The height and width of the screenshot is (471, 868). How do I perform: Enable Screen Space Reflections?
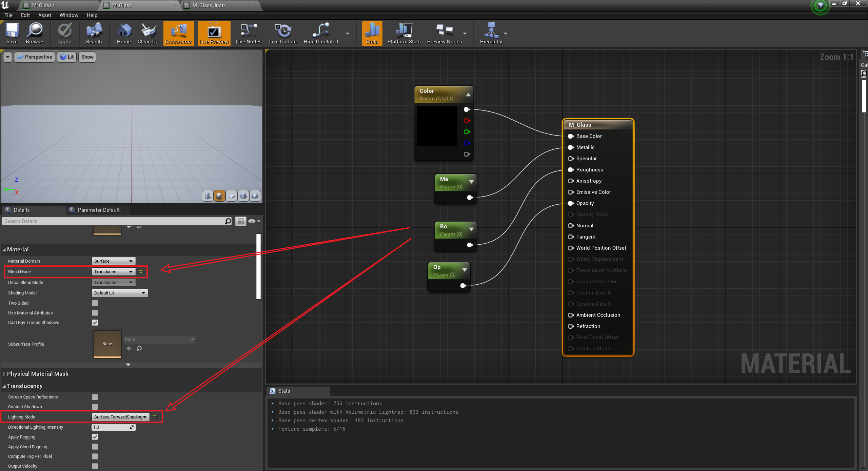[95, 397]
